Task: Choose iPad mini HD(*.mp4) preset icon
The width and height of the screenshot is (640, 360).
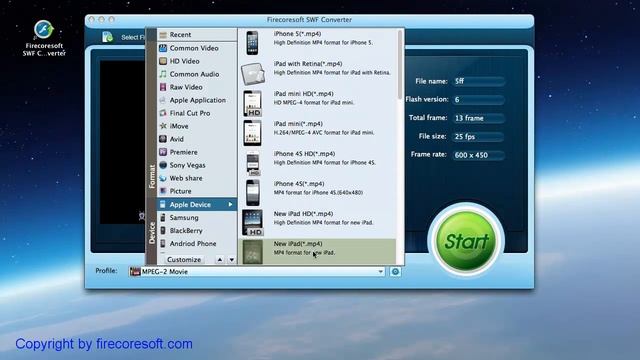Action: tap(253, 103)
